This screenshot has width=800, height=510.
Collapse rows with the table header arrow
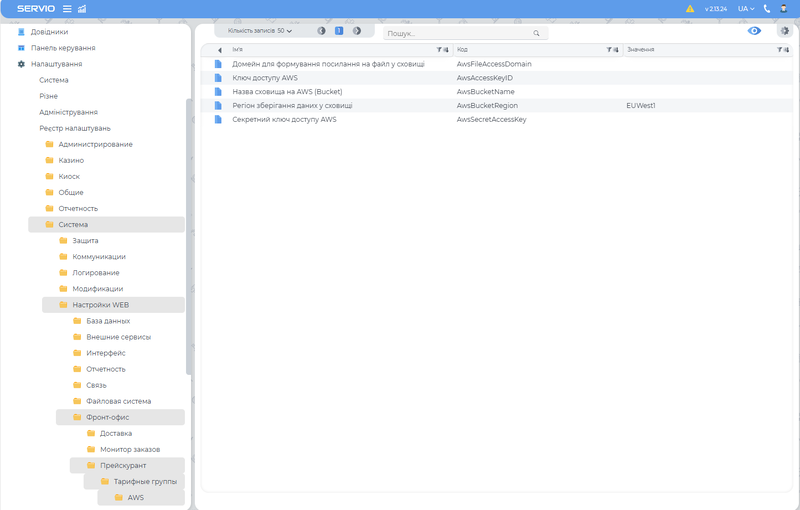(x=219, y=49)
